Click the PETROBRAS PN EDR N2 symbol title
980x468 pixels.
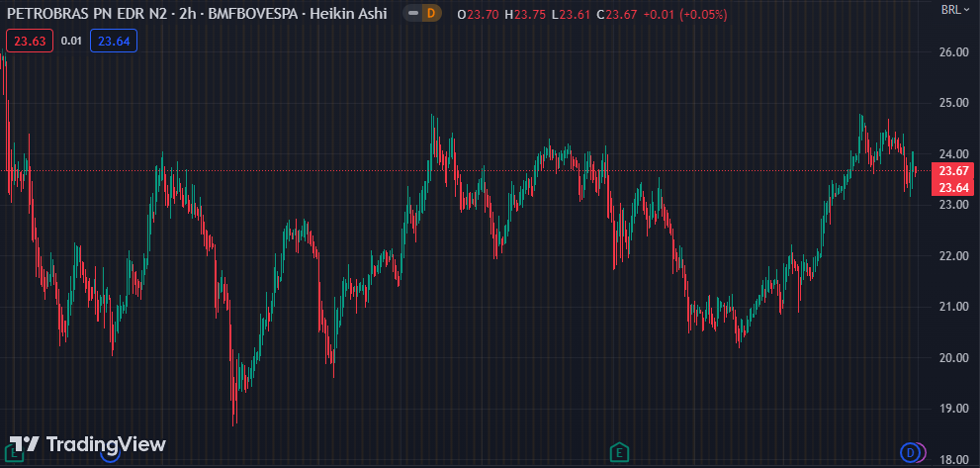[x=87, y=13]
